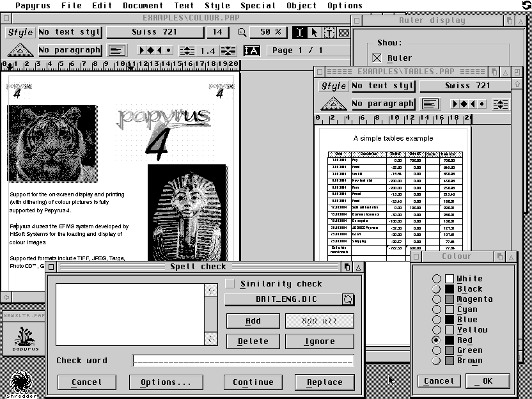Toggle the text height A icon

click(252, 51)
